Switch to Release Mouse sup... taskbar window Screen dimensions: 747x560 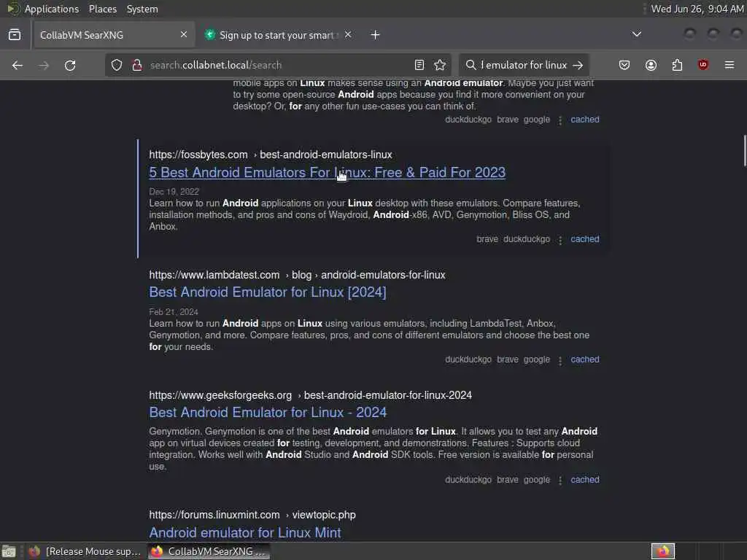point(85,551)
